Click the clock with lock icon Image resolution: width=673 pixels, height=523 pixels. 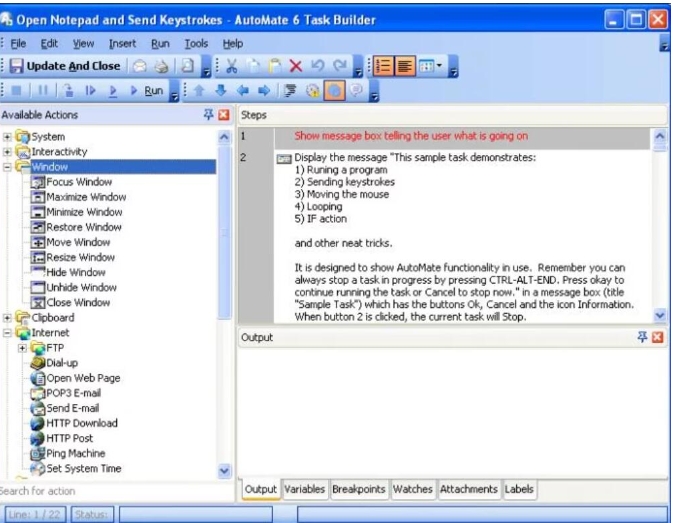pos(312,91)
